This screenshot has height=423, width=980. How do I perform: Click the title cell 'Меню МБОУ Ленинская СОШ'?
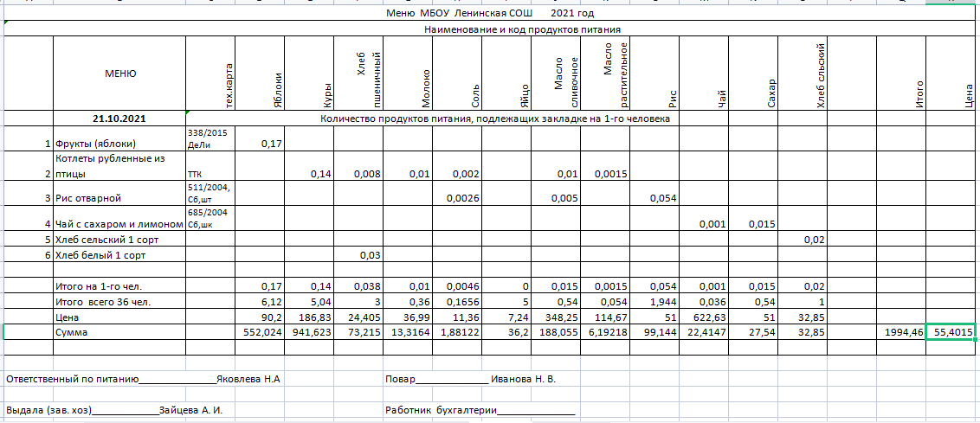click(490, 15)
